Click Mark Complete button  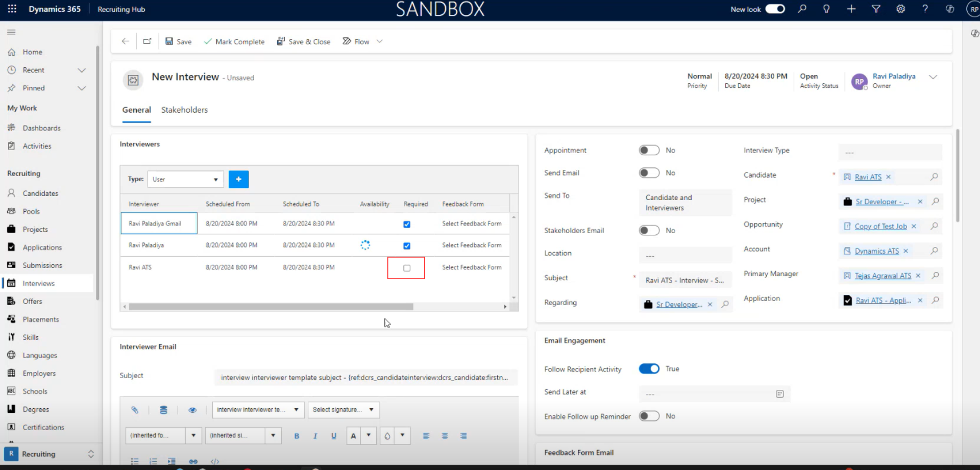234,41
